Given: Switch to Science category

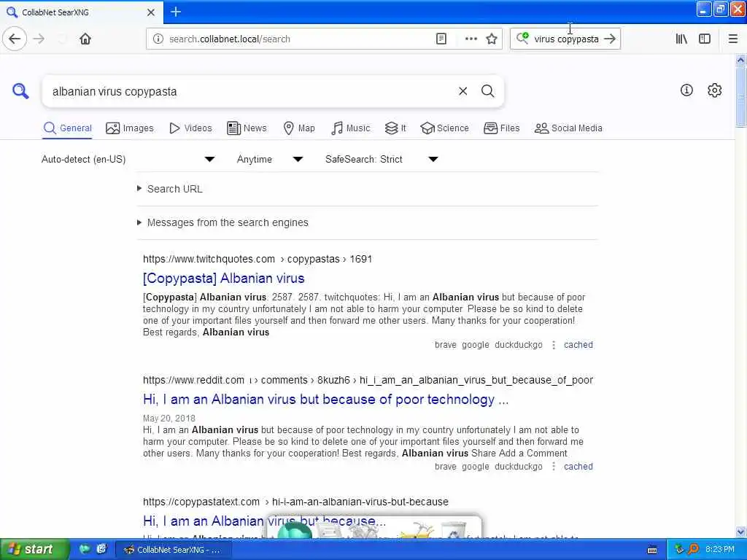Looking at the screenshot, I should [444, 128].
